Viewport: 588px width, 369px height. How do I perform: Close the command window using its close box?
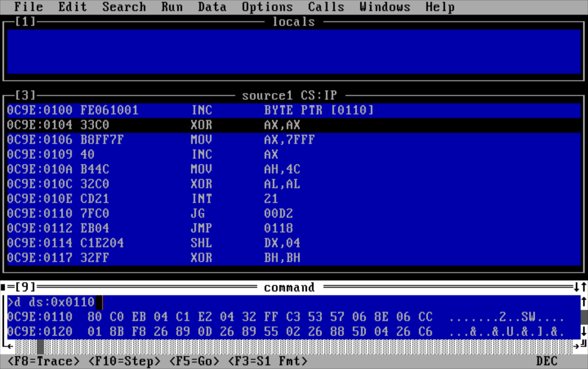[x=3, y=287]
